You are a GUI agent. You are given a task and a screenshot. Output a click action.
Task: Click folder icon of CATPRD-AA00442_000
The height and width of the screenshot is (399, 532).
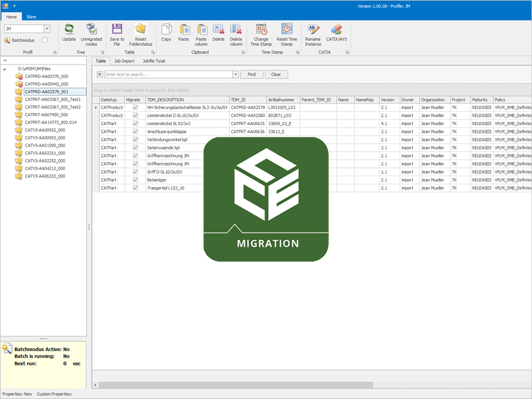click(x=19, y=84)
